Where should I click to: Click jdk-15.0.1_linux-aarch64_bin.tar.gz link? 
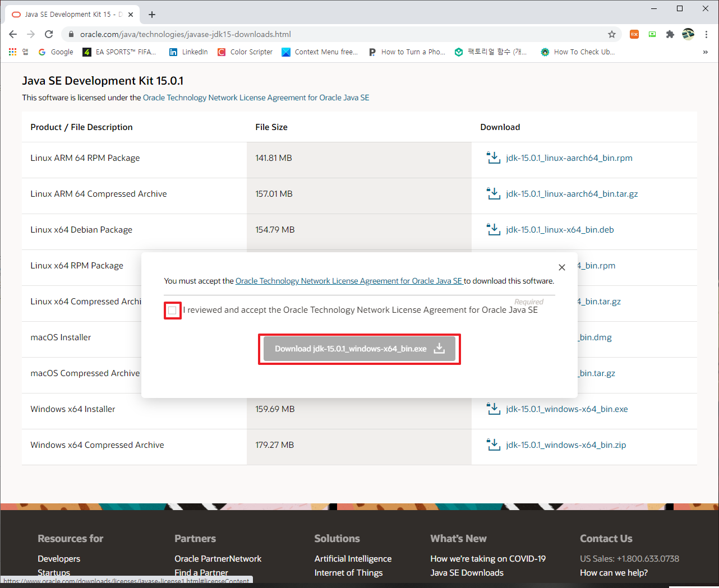pos(572,194)
